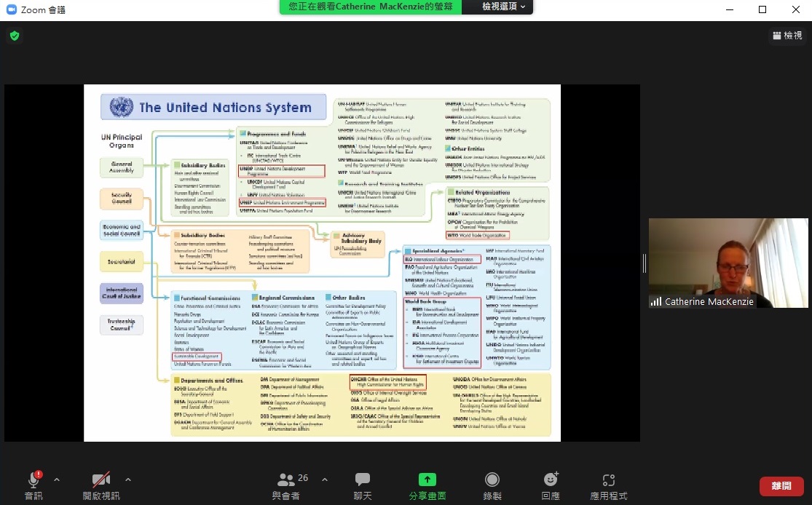Open the participants panel (與會者)

(286, 485)
